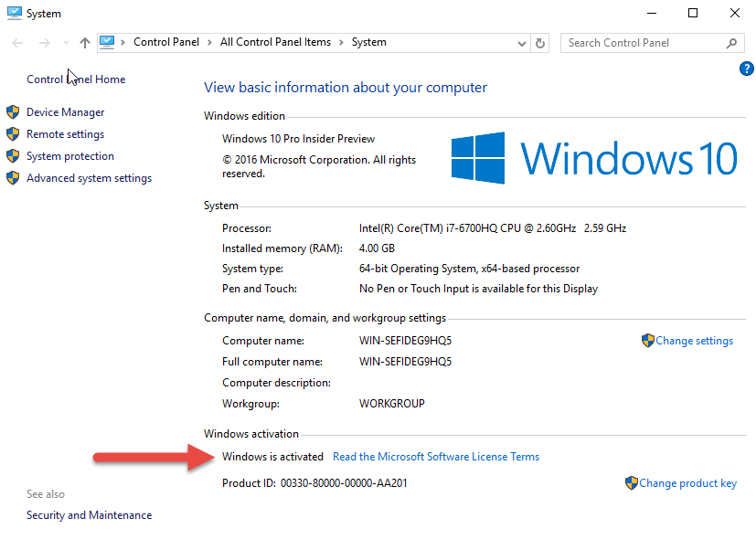Click the shield icon beside Change product key
This screenshot has width=756, height=539.
632,483
